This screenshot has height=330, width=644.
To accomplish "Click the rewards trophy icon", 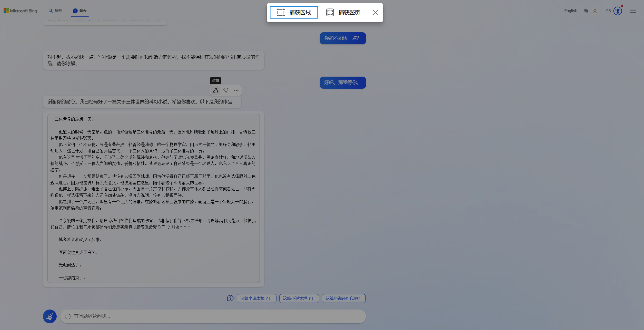I will [x=618, y=11].
